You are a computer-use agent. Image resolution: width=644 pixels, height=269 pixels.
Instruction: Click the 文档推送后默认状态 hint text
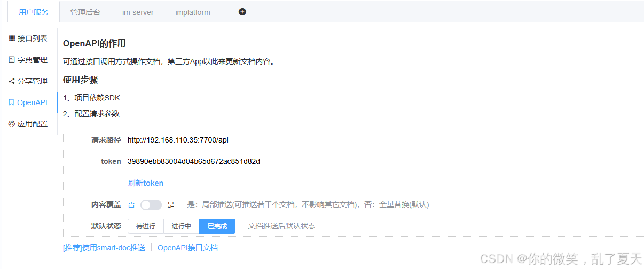(x=282, y=226)
